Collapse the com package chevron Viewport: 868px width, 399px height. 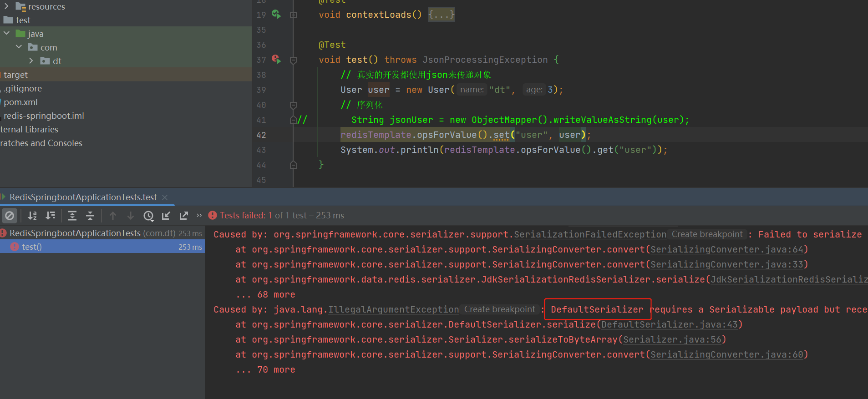click(19, 47)
